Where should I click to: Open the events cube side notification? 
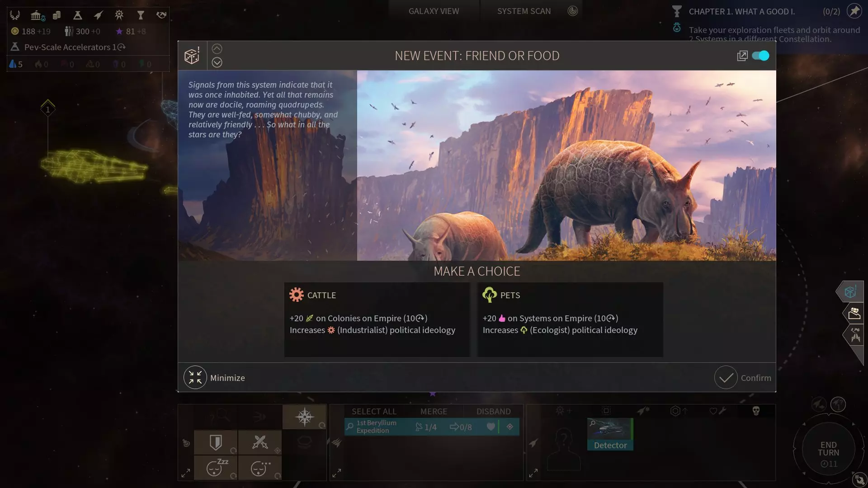tap(850, 291)
